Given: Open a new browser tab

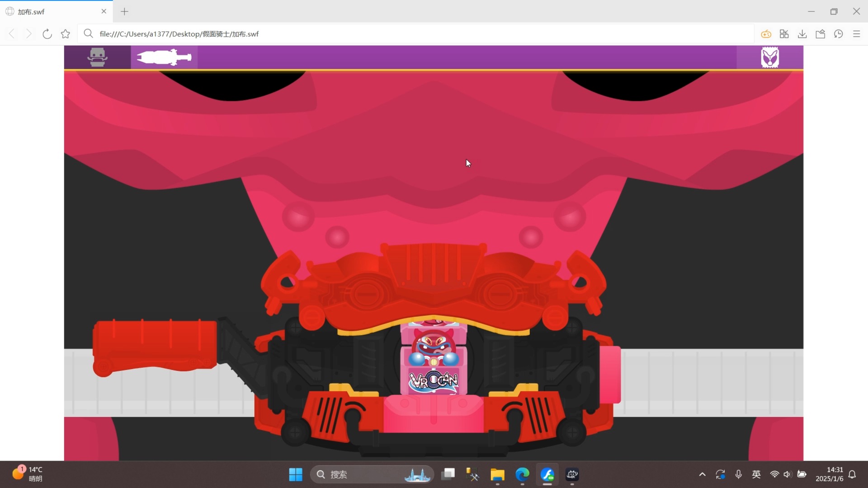Looking at the screenshot, I should [x=125, y=11].
